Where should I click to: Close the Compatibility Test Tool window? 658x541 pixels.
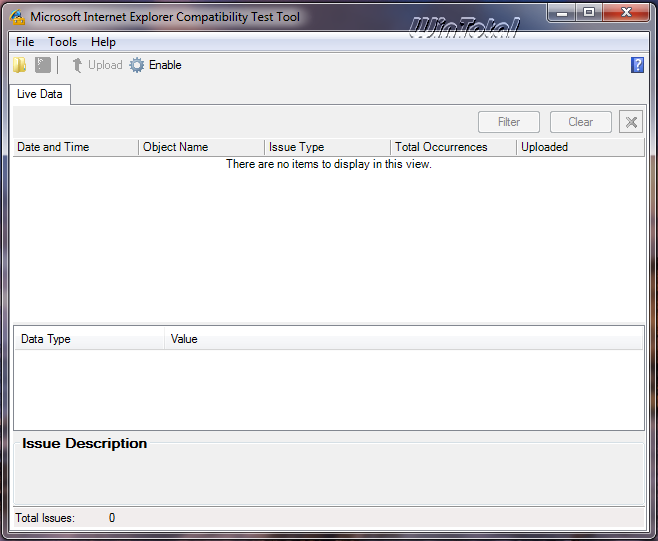click(626, 13)
